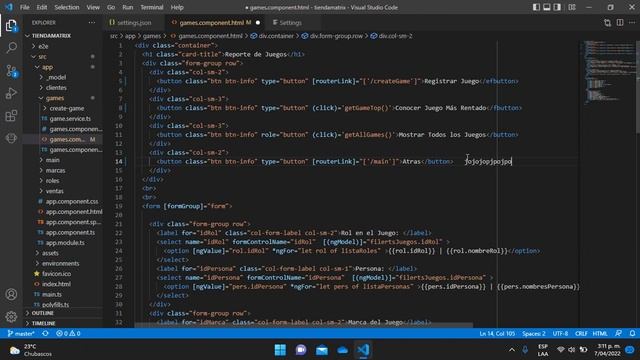Open weather widget showing 23°C

[x=31, y=350]
